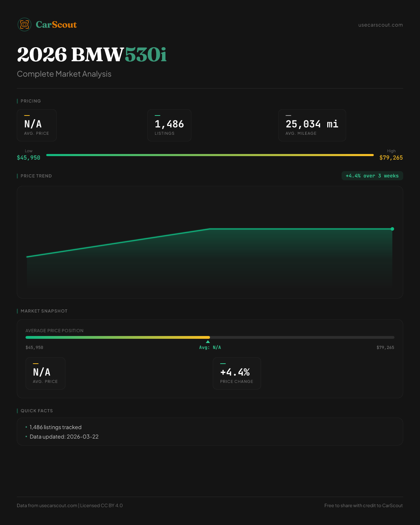Click the N/A Avg. Price card in Market Snapshot
420x525 pixels.
45,373
